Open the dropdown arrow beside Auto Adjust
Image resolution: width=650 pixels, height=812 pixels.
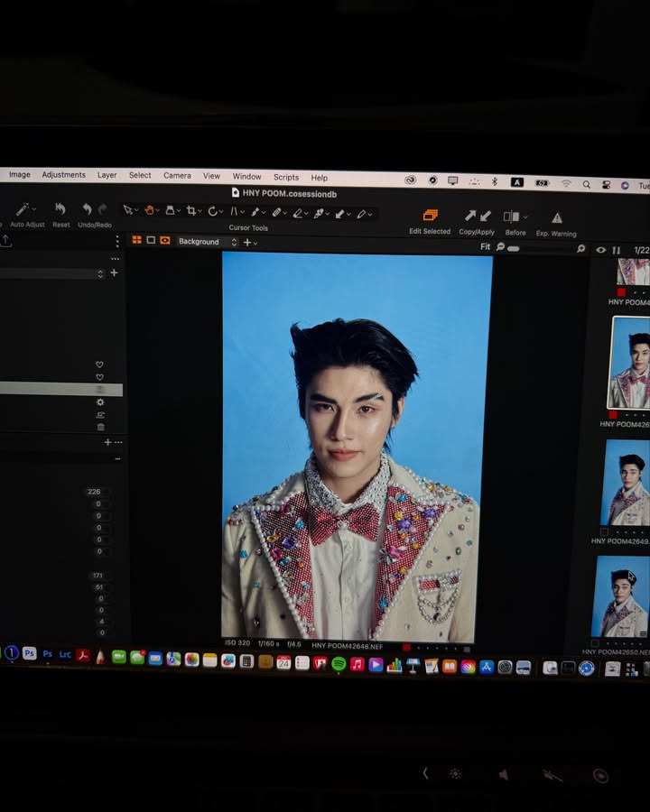coord(34,209)
